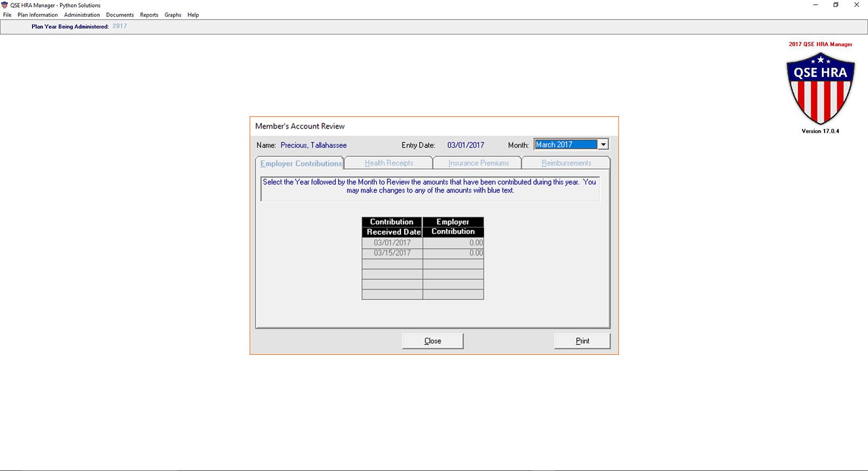The width and height of the screenshot is (868, 471).
Task: Click the QSE HRA shield logo
Action: (820, 88)
